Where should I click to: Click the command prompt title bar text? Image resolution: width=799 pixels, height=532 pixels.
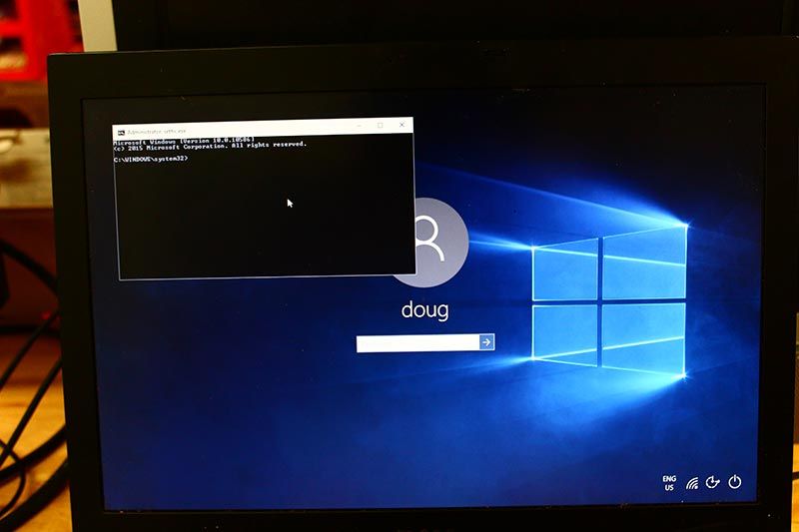tap(157, 132)
